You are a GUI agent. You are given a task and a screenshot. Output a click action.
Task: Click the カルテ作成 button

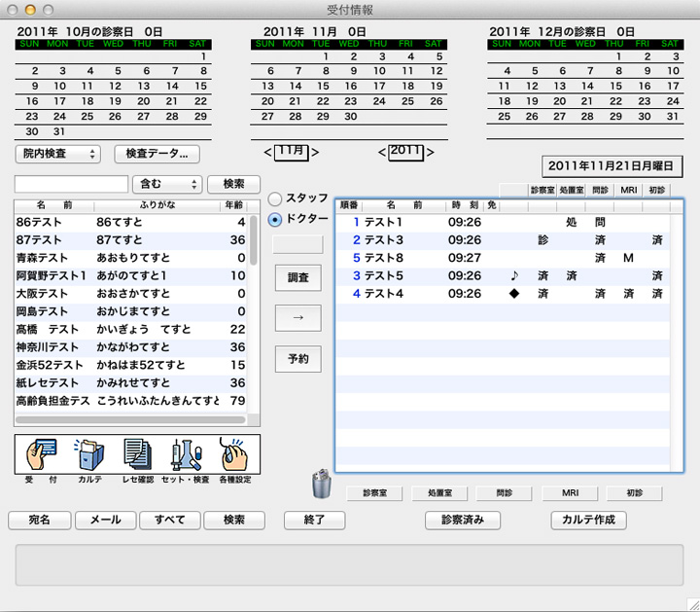coord(589,521)
